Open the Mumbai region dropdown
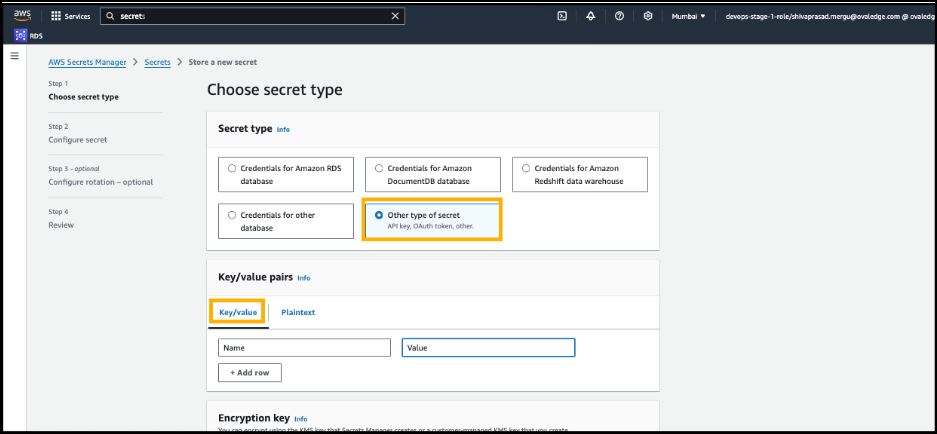This screenshot has height=434, width=937. coord(688,17)
